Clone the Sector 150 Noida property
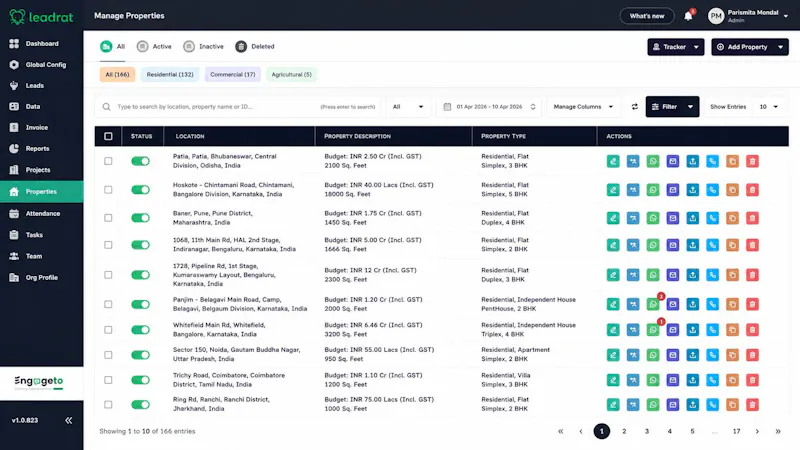800x450 pixels. [x=732, y=355]
